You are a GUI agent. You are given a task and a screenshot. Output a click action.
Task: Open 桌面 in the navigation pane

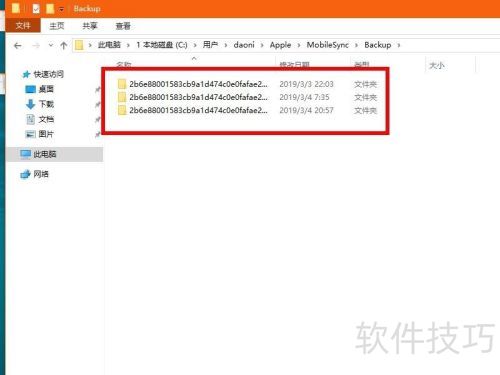(46, 89)
